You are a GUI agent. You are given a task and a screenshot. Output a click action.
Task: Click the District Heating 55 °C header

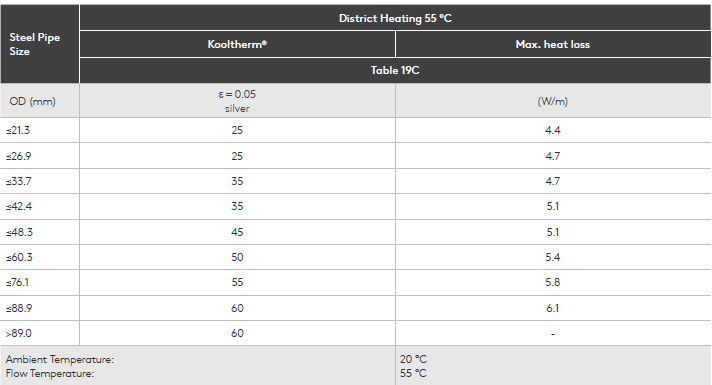(x=395, y=18)
